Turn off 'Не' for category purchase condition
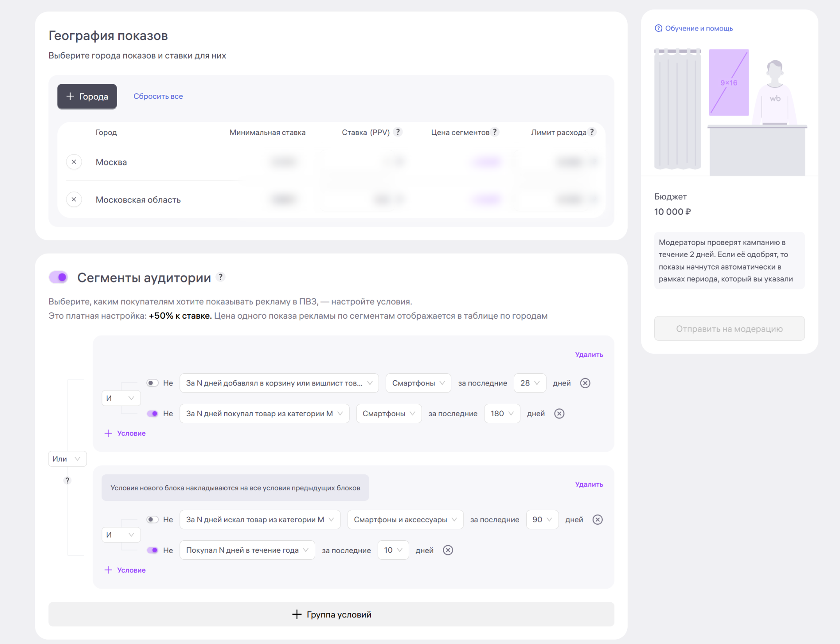840x644 pixels. click(x=152, y=414)
